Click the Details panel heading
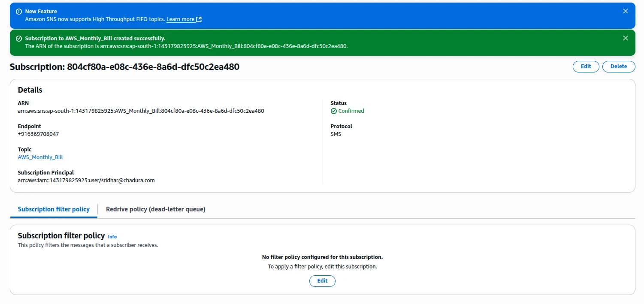Screen dimensions: 644x304 point(30,90)
